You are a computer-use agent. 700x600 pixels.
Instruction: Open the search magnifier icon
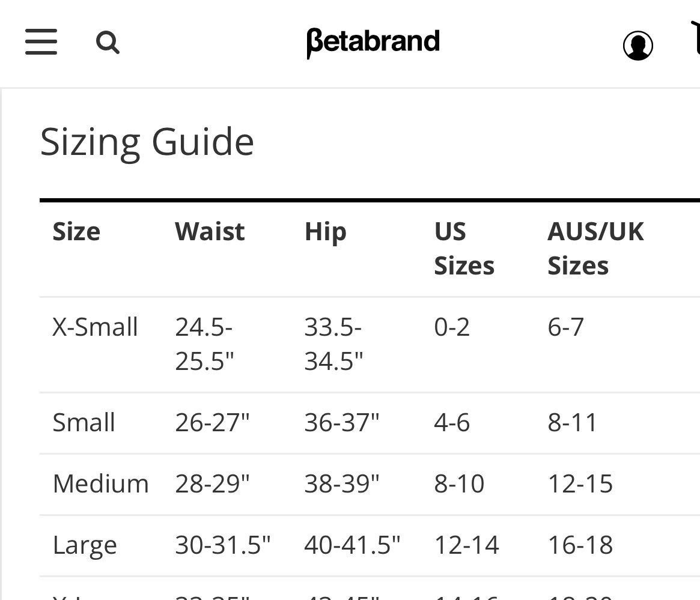[108, 43]
